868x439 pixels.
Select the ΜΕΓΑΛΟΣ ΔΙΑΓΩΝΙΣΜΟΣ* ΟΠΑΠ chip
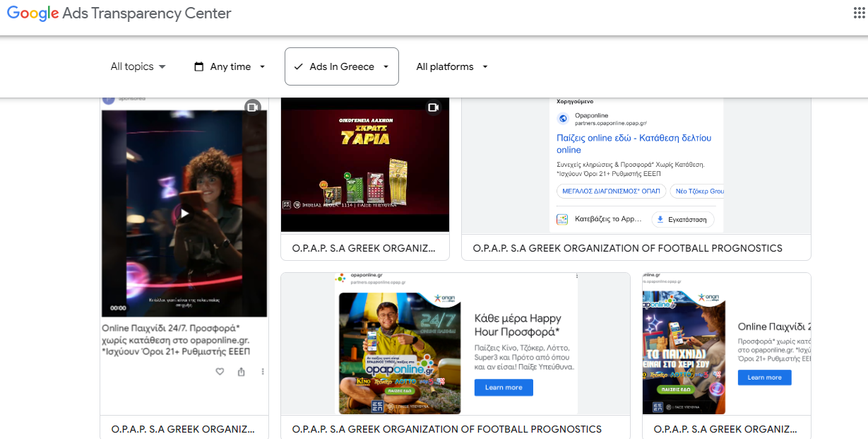pyautogui.click(x=612, y=191)
